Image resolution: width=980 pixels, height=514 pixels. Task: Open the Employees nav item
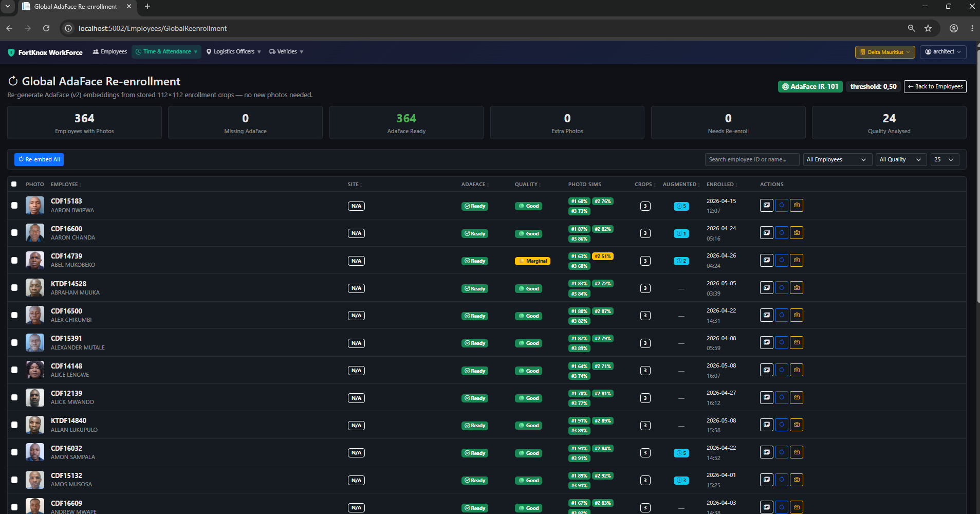(x=109, y=52)
